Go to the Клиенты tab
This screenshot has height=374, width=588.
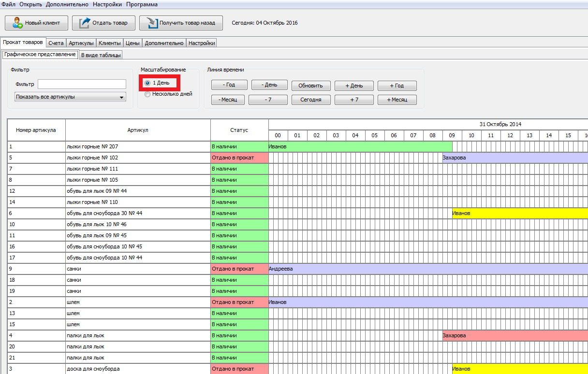point(109,43)
